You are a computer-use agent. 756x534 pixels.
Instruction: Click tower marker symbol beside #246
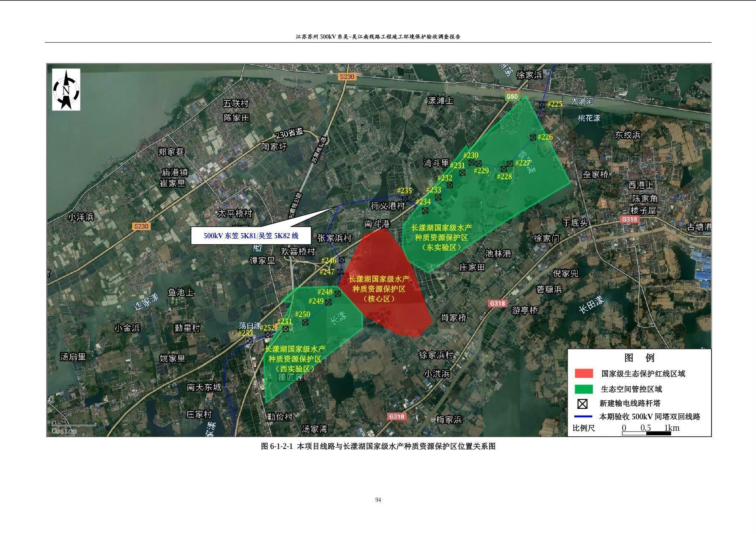pos(342,260)
